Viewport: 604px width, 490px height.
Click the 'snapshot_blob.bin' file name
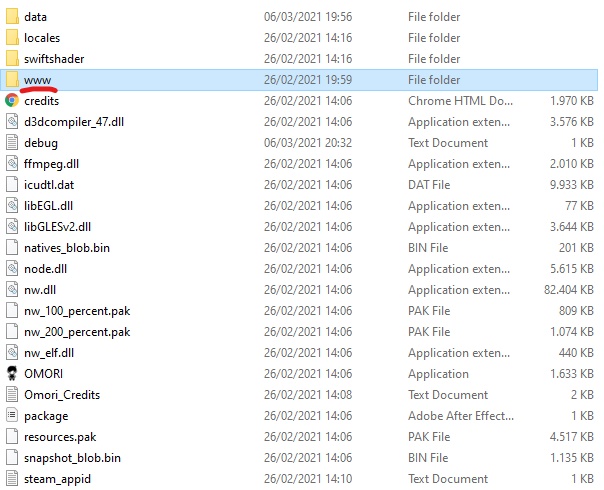72,458
